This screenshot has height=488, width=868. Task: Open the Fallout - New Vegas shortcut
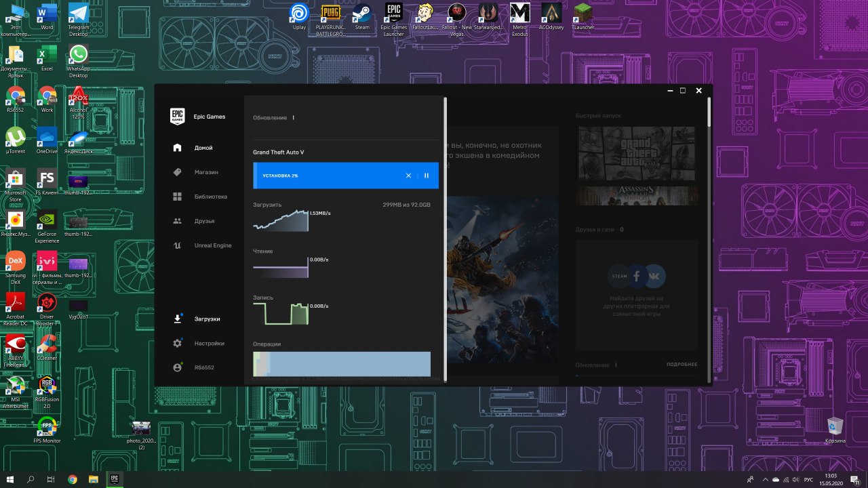457,20
